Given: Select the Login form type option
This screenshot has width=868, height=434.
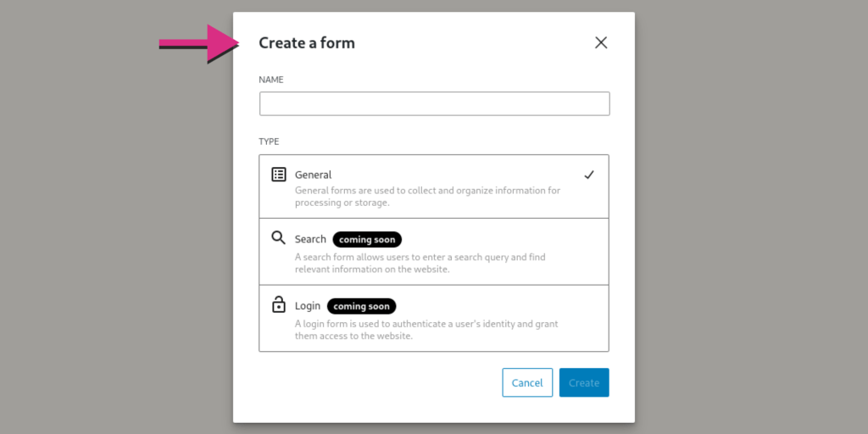Looking at the screenshot, I should tap(433, 318).
